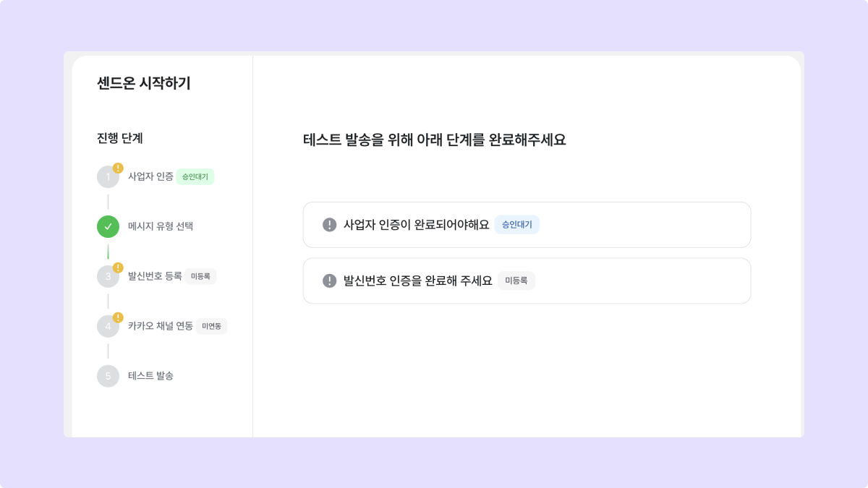The width and height of the screenshot is (868, 488).
Task: Click the 미연동 badge next to 카카오 채널 연동
Action: pyautogui.click(x=211, y=326)
